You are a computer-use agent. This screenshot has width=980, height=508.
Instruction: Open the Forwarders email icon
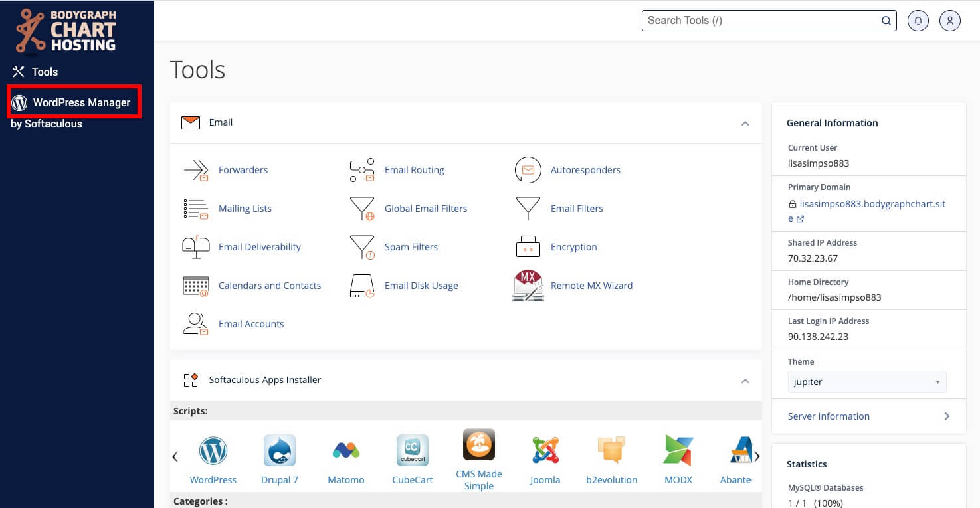196,170
